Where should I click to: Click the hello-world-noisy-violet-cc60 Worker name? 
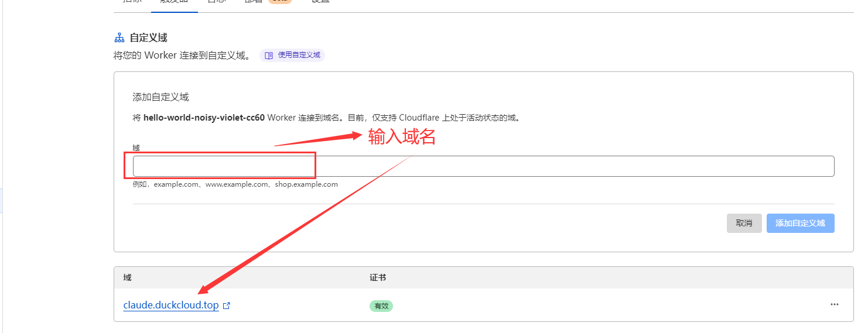tap(204, 118)
